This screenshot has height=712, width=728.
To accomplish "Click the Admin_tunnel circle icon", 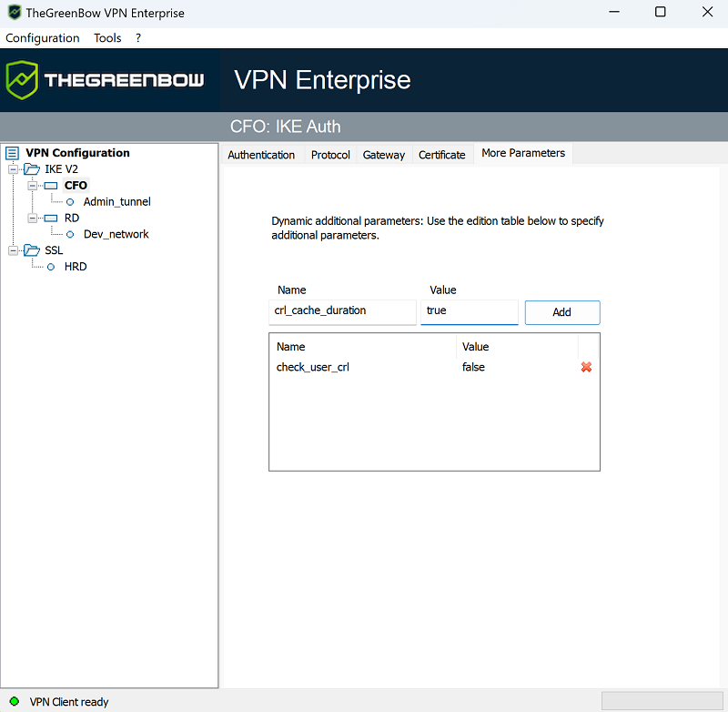I will (70, 202).
